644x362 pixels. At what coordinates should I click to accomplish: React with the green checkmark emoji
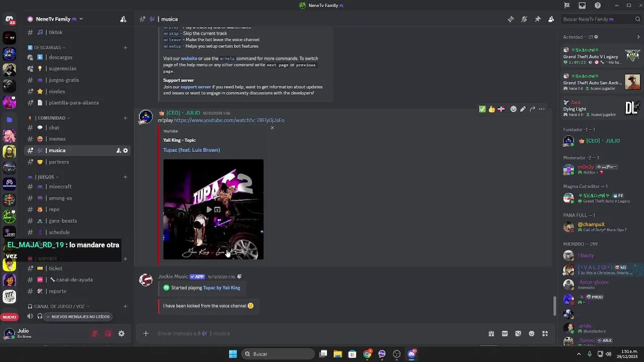point(482,109)
